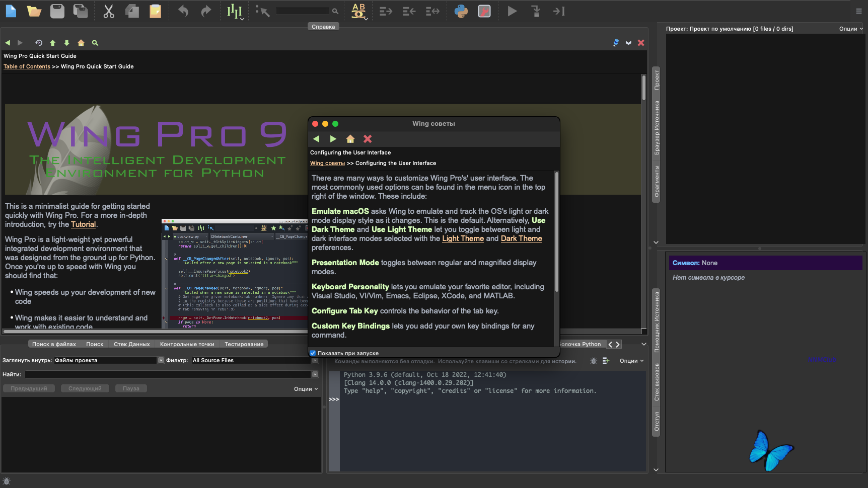
Task: Click the magnifier search icon in the documentation toolbar
Action: 95,43
